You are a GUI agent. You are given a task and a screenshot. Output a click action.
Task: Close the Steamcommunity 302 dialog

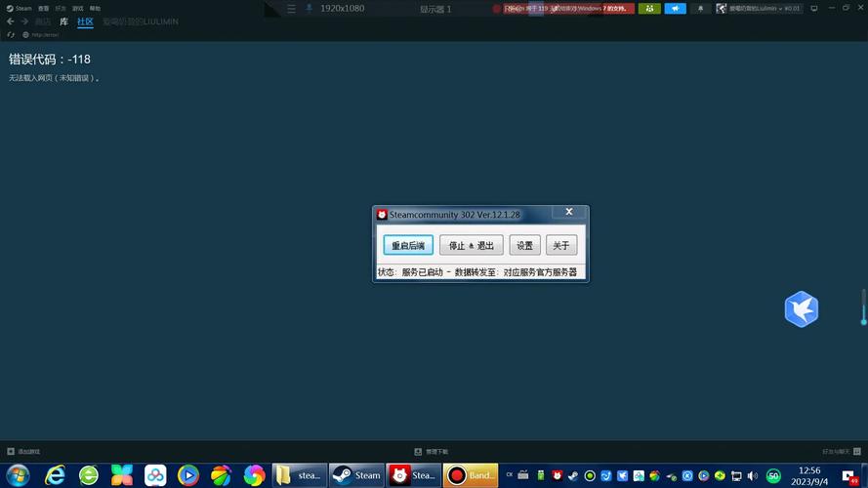click(568, 212)
